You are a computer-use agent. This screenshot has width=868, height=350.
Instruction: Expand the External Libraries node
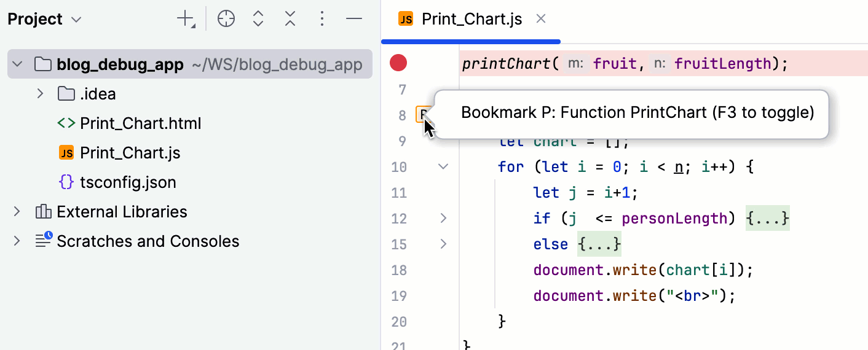(17, 212)
